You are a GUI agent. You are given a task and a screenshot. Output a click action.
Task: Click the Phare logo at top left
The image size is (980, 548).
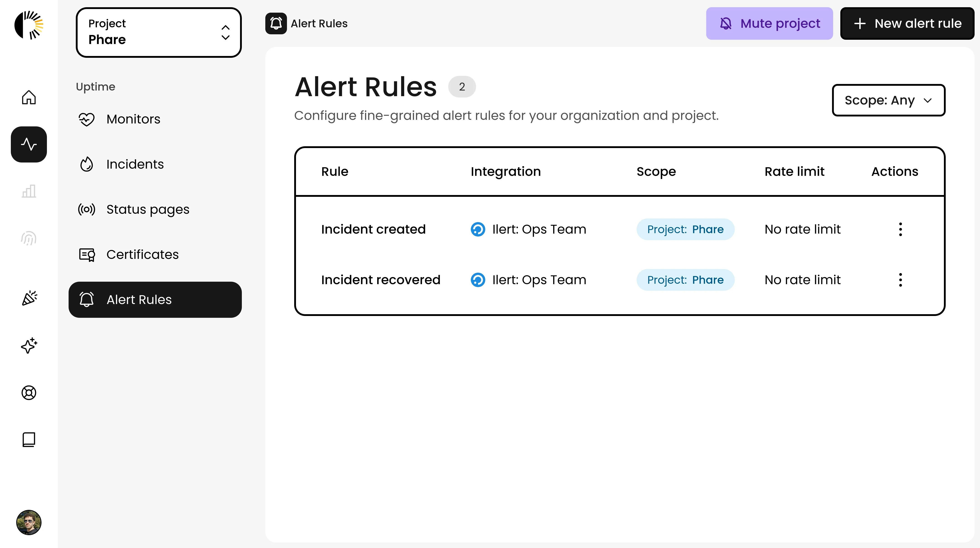pos(29,25)
